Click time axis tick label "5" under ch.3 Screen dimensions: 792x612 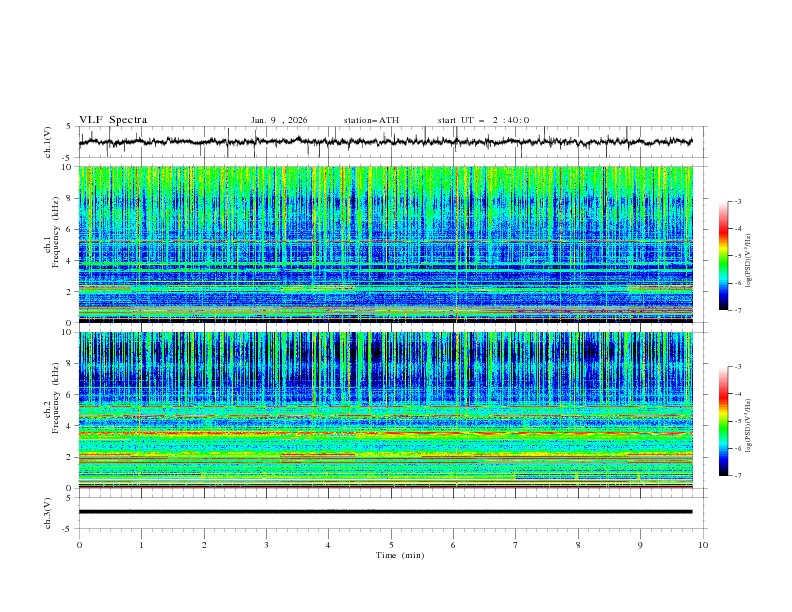coord(391,545)
